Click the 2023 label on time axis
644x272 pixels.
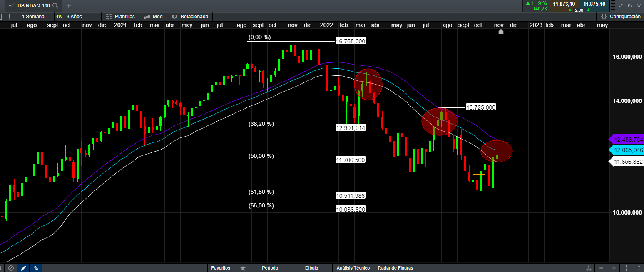pos(536,25)
